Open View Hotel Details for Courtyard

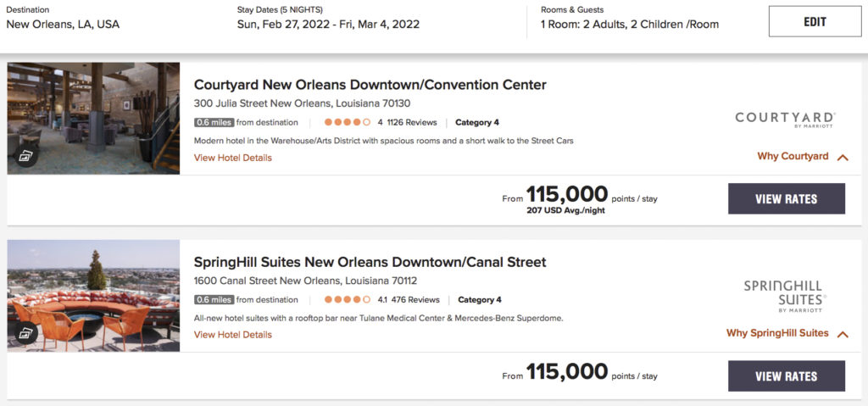click(x=233, y=158)
